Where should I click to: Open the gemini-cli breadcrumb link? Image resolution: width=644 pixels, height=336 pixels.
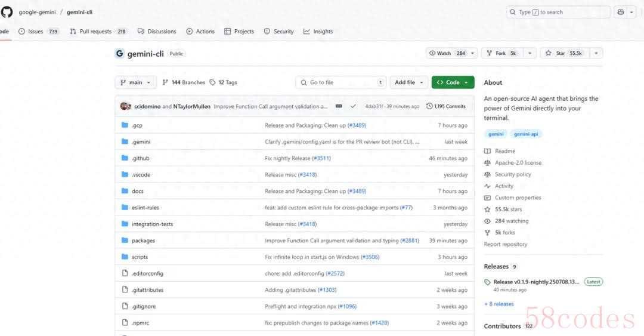coord(79,12)
